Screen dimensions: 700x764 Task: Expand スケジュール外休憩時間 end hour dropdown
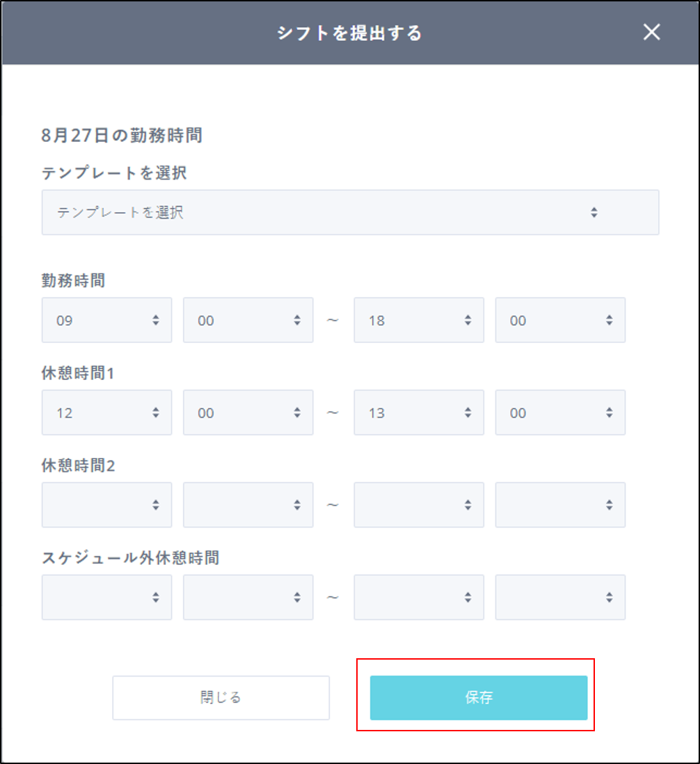(x=418, y=597)
